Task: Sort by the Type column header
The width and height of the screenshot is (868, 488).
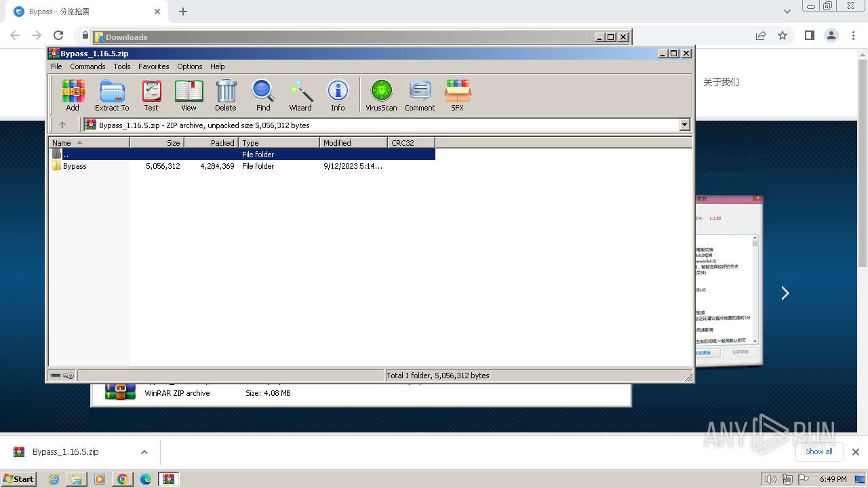Action: (279, 142)
